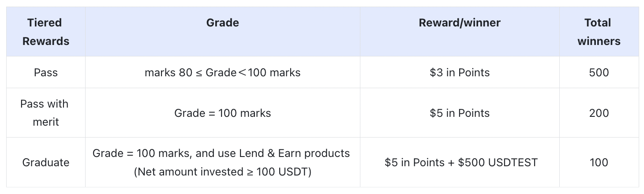Click the 500 total winners value
644x194 pixels.
599,72
